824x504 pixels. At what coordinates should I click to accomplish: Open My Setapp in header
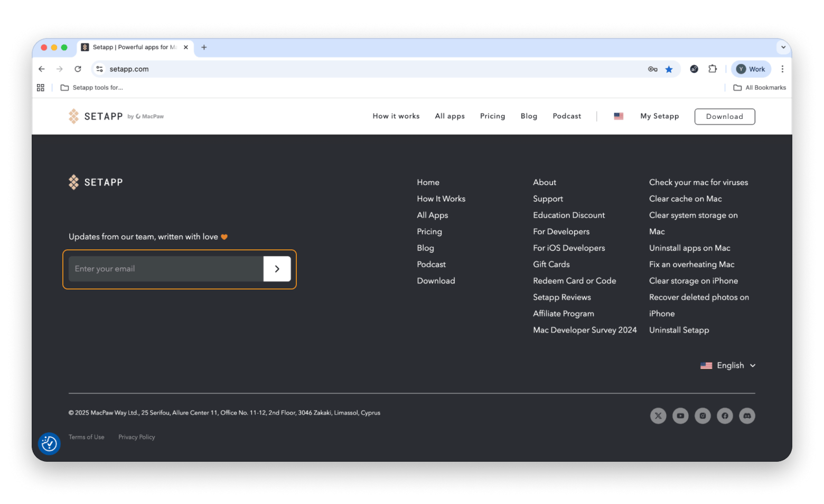pyautogui.click(x=660, y=116)
